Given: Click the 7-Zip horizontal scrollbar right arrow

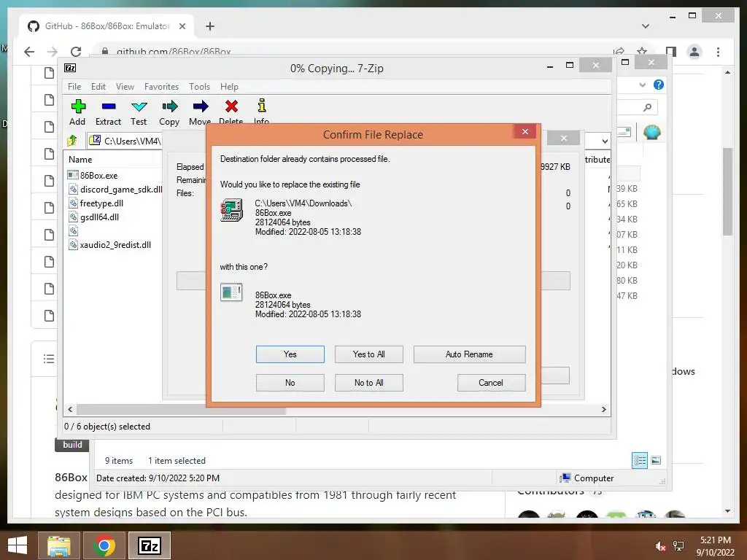Looking at the screenshot, I should pos(603,410).
